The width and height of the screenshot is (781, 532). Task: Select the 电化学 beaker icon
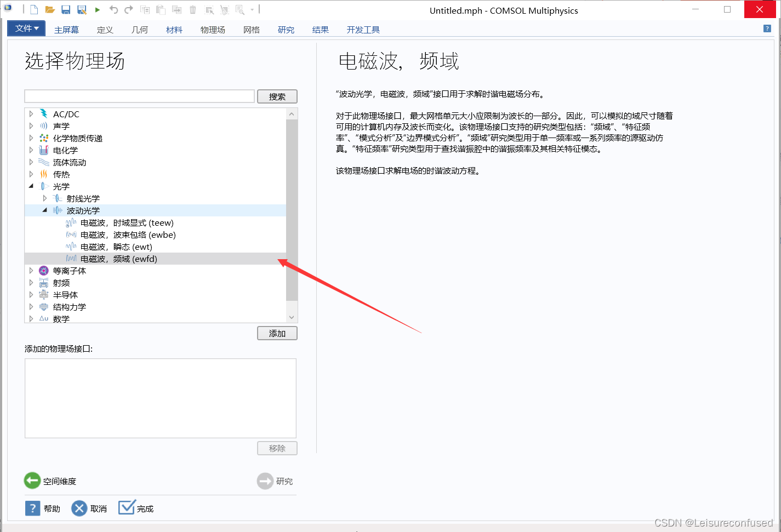[44, 150]
